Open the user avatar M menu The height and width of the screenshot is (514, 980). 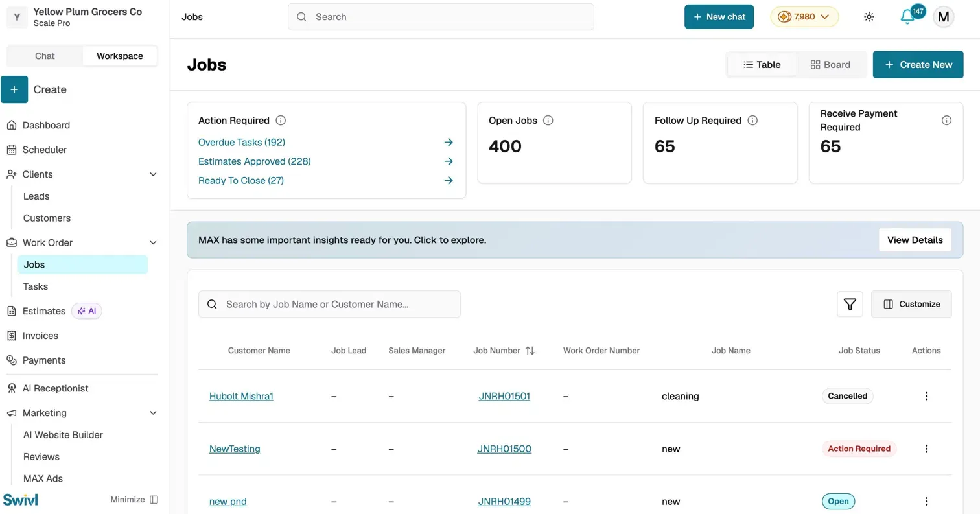(x=944, y=17)
